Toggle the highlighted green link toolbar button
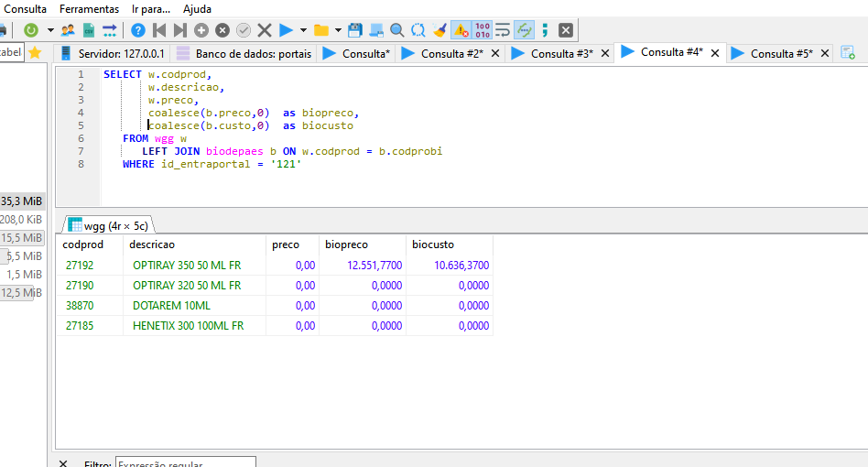This screenshot has width=868, height=467. pyautogui.click(x=524, y=30)
